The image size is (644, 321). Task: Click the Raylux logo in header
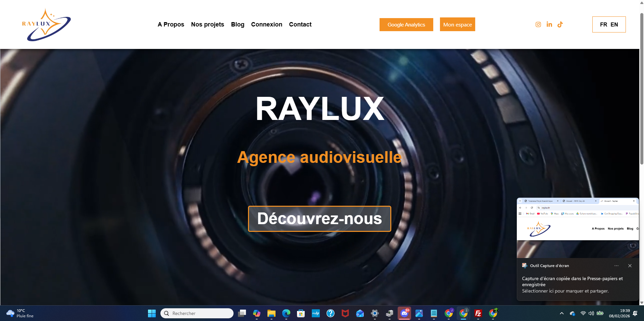click(46, 25)
